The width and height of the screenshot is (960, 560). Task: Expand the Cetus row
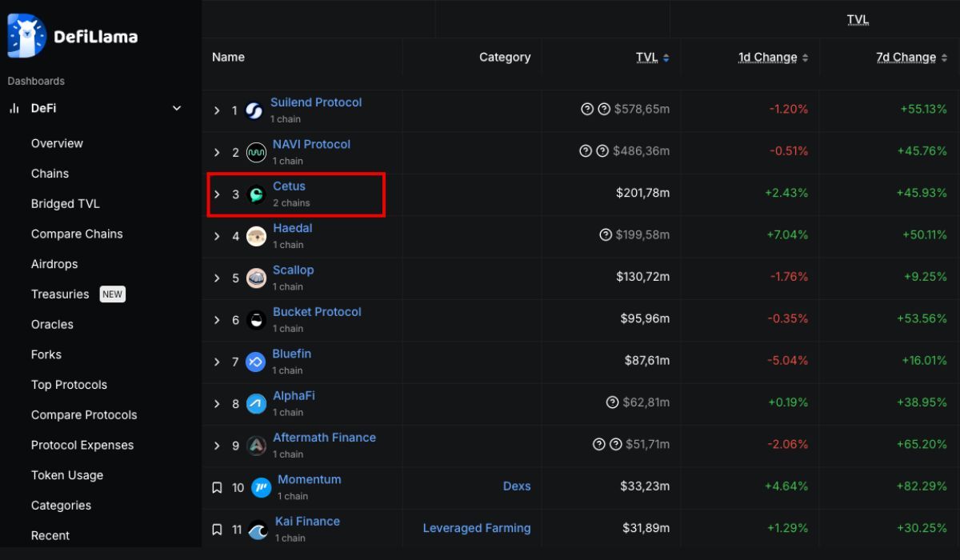217,194
